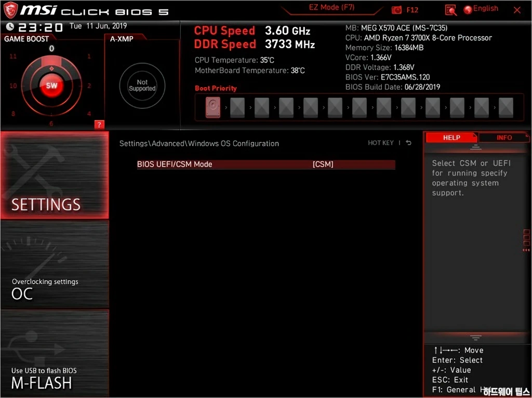The height and width of the screenshot is (398, 532).
Task: Open the OC overclocking settings panel
Action: tap(55, 265)
